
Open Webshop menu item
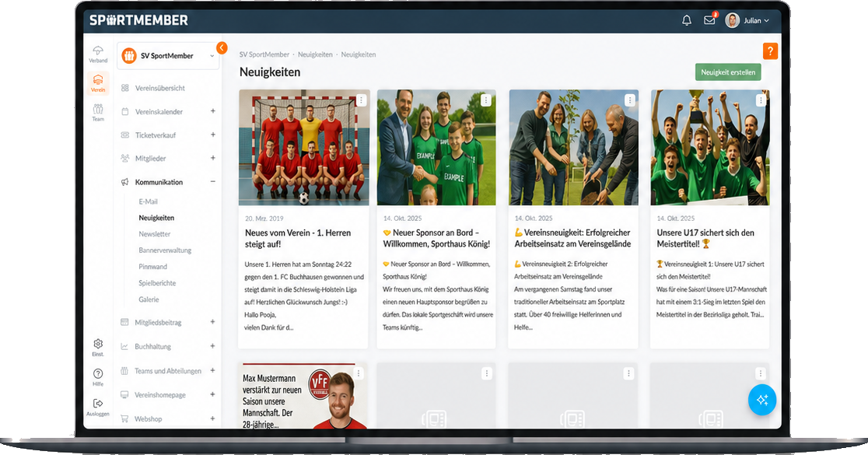coord(148,419)
